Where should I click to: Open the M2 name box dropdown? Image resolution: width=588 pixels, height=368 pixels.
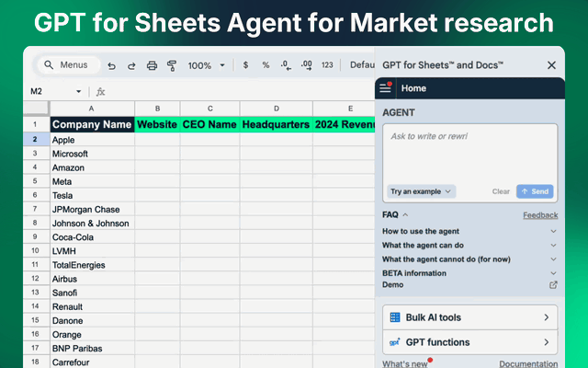click(78, 91)
